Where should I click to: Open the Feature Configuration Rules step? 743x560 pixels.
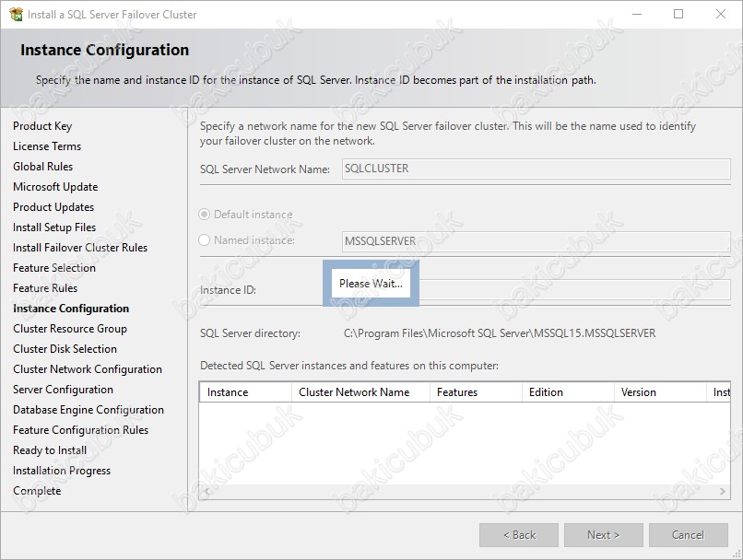(80, 430)
